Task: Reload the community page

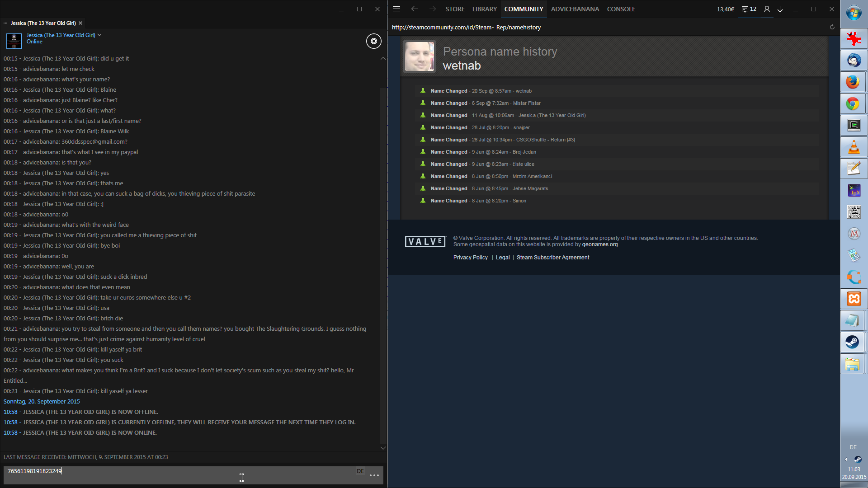Action: click(832, 27)
